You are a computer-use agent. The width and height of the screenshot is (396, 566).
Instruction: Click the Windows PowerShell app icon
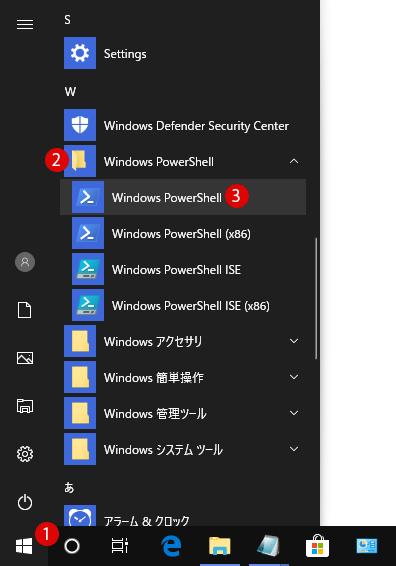coord(88,197)
